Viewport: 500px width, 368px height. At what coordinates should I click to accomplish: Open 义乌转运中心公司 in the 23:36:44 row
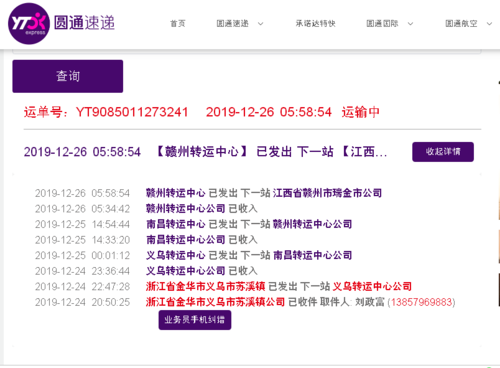(186, 271)
